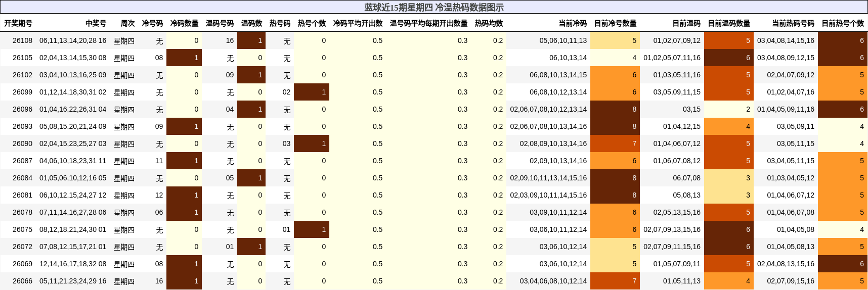
Task: Select issue number 26081
Action: point(22,195)
